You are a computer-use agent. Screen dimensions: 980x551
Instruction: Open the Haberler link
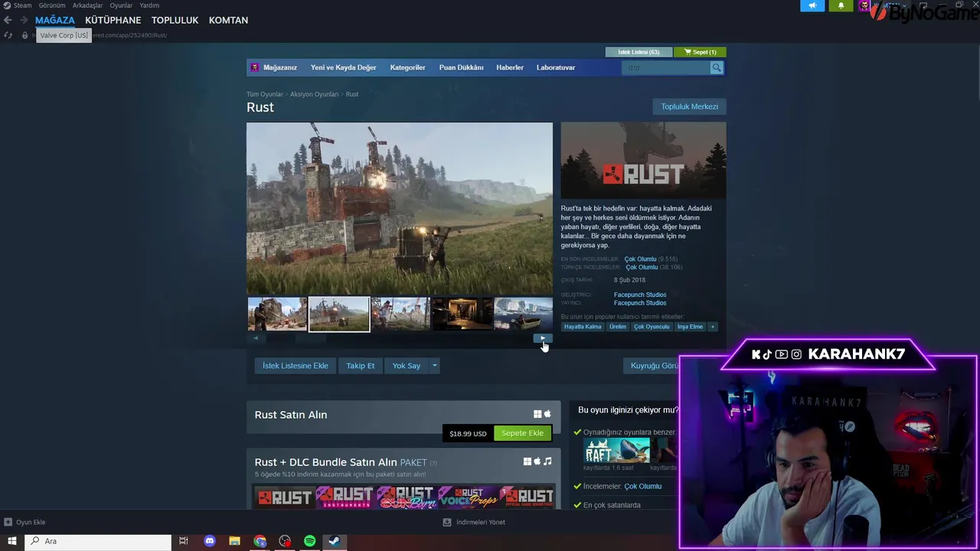tap(510, 67)
